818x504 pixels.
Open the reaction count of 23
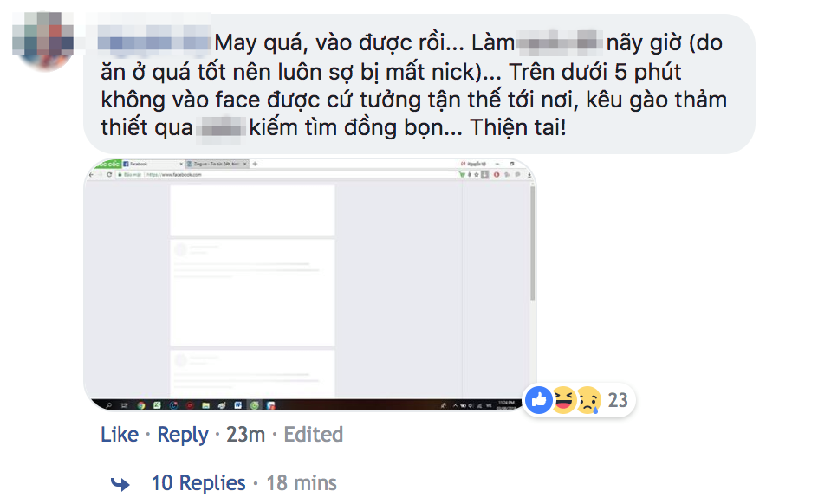pyautogui.click(x=618, y=400)
